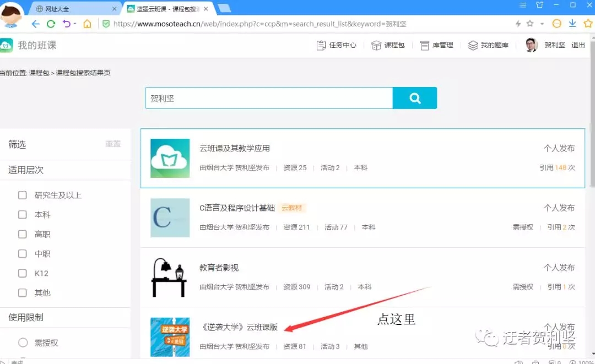The image size is (595, 364).
Task: Click the undo/restore page icon
Action: (67, 24)
